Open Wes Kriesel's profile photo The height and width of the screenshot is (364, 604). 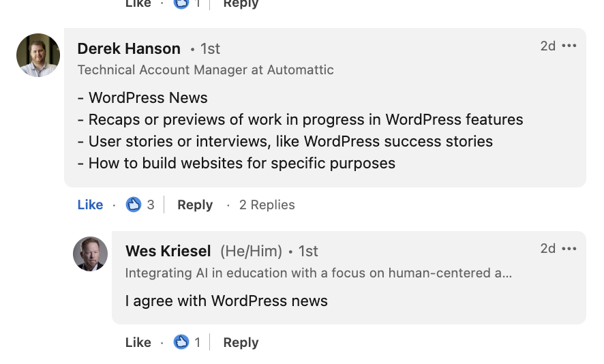90,254
